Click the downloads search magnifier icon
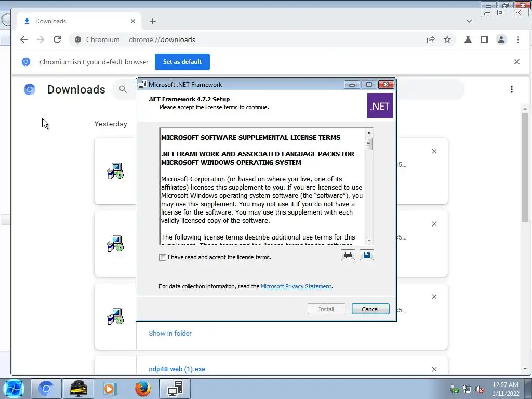Image resolution: width=532 pixels, height=399 pixels. (x=123, y=89)
